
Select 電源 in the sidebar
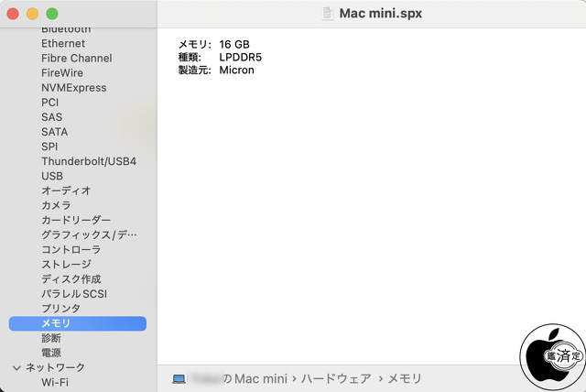(x=51, y=353)
